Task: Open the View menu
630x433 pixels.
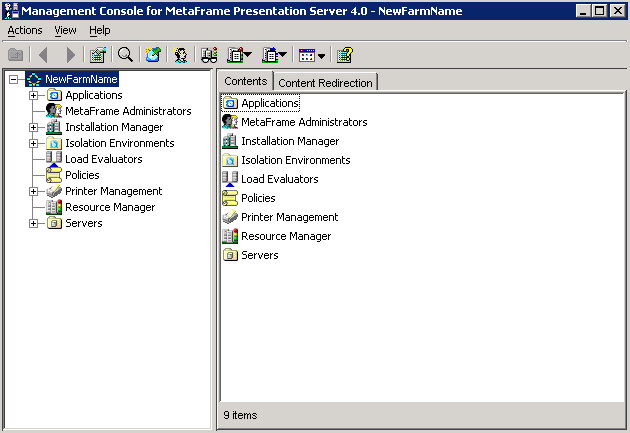Action: (x=65, y=30)
